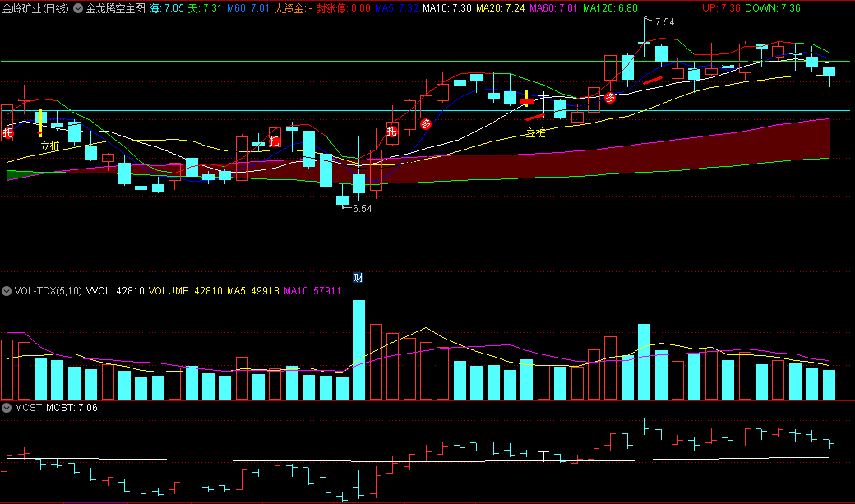Screen dimensions: 855x504
Task: Click the 立桩 label under the left yellow bar
Action: 49,146
